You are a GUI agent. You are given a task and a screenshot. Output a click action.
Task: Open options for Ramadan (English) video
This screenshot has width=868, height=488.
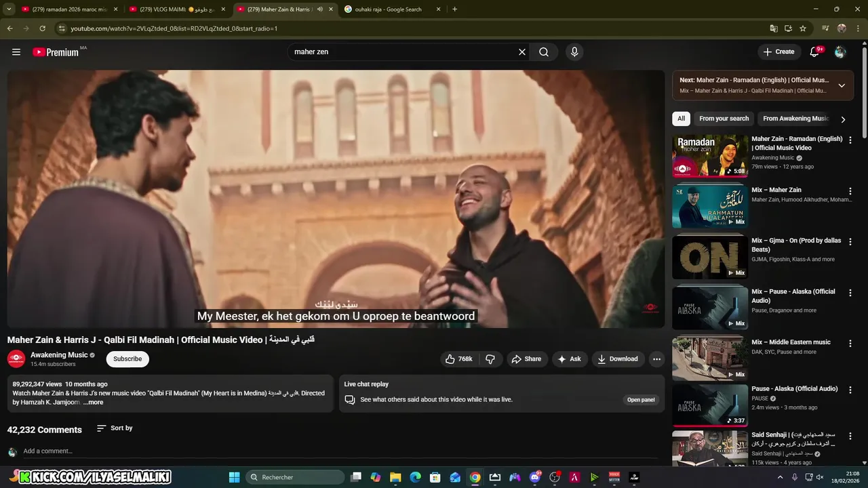(850, 140)
